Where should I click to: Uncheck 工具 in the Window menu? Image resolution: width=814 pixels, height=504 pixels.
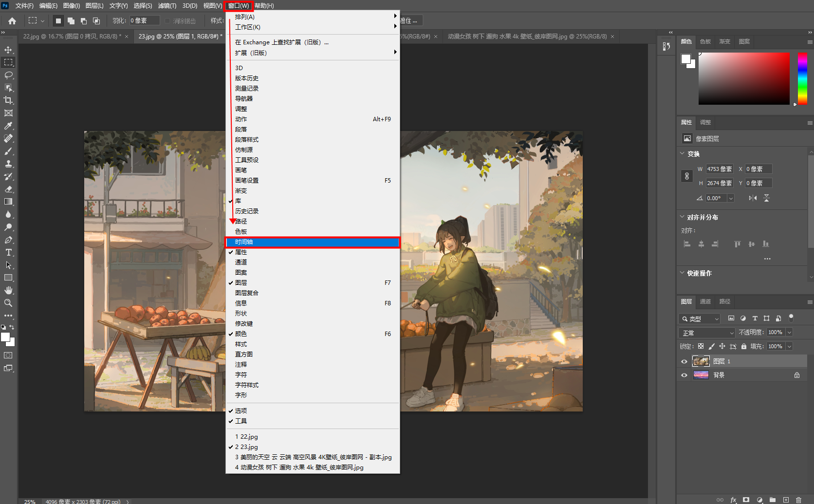point(313,421)
